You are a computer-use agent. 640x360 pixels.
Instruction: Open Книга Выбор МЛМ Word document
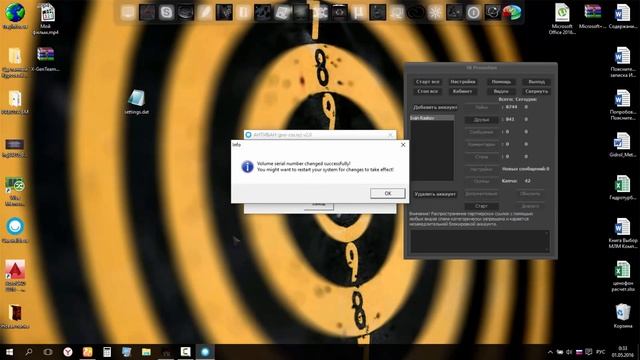623,233
